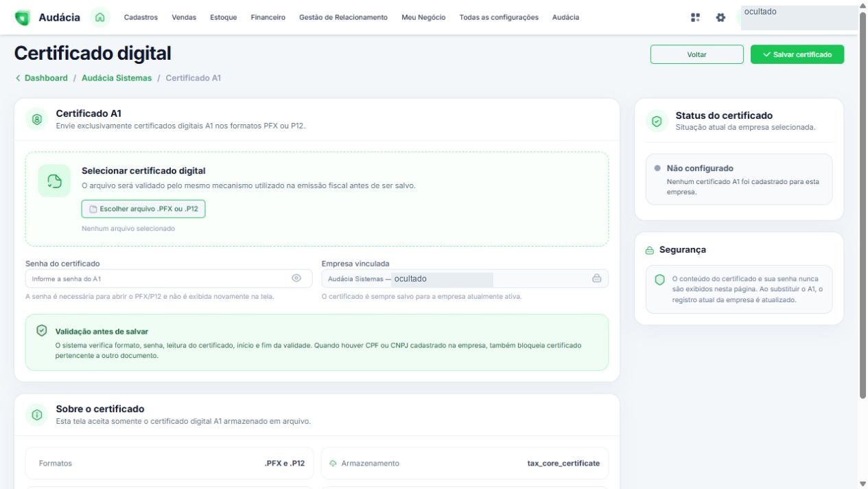Expand the Estoque menu
The height and width of the screenshot is (489, 868).
[224, 17]
